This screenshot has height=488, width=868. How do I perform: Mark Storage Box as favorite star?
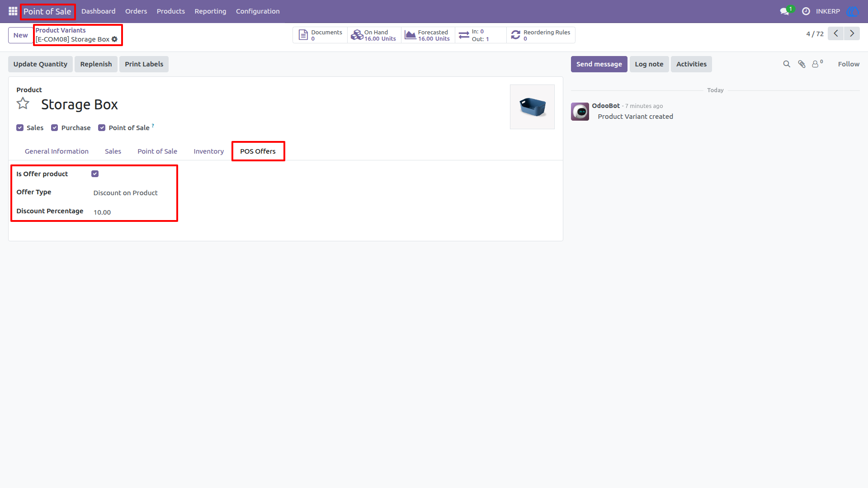point(23,104)
